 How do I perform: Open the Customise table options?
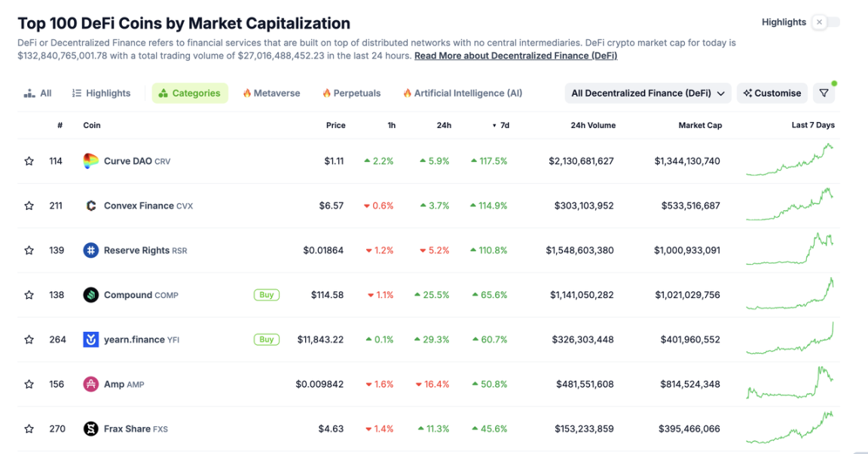[x=772, y=93]
